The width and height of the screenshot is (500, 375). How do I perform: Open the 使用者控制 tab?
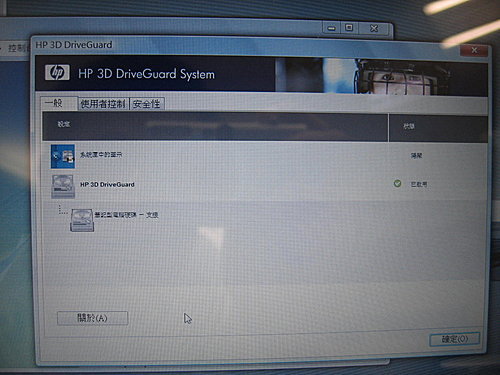103,104
